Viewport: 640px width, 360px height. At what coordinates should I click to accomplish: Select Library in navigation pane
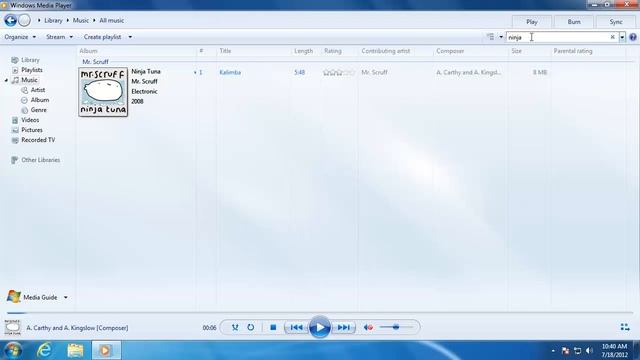pyautogui.click(x=30, y=60)
